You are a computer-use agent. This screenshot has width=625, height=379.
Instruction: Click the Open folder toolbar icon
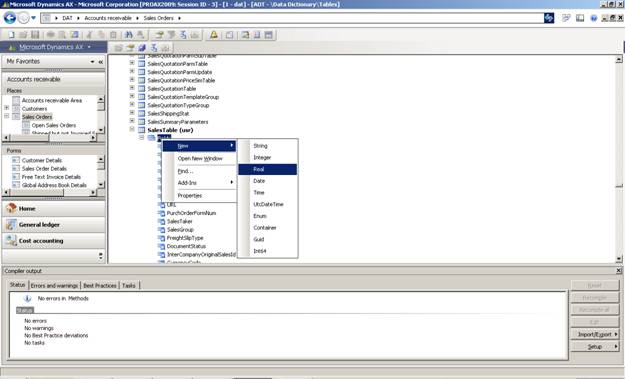click(23, 35)
